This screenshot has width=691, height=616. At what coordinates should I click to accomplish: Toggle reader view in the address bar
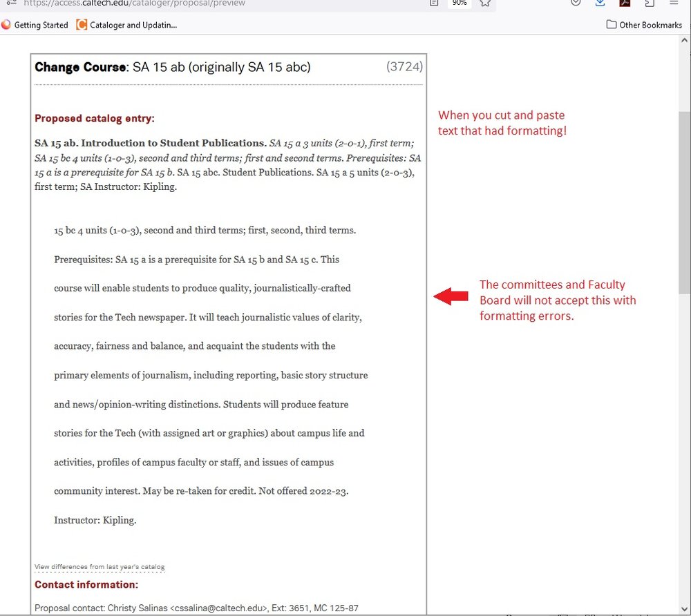433,3
